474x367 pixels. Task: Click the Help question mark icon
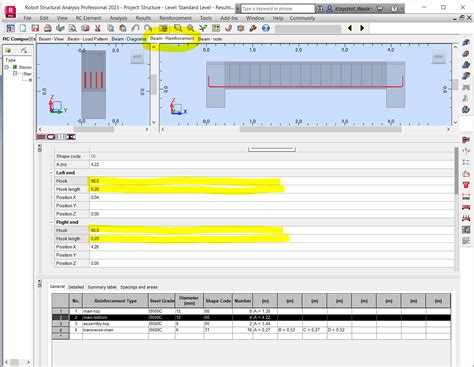tap(266, 28)
